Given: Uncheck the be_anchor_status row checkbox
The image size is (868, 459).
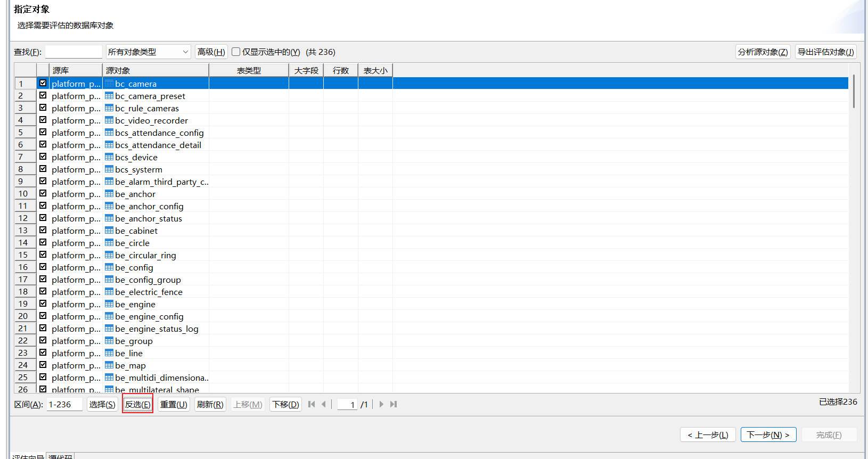Looking at the screenshot, I should [x=43, y=218].
